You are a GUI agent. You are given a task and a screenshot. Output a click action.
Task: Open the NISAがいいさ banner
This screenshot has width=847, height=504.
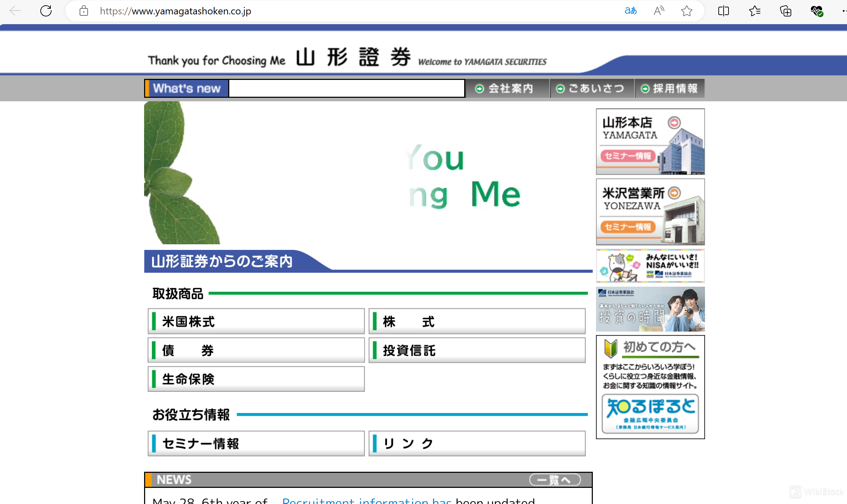tap(650, 266)
